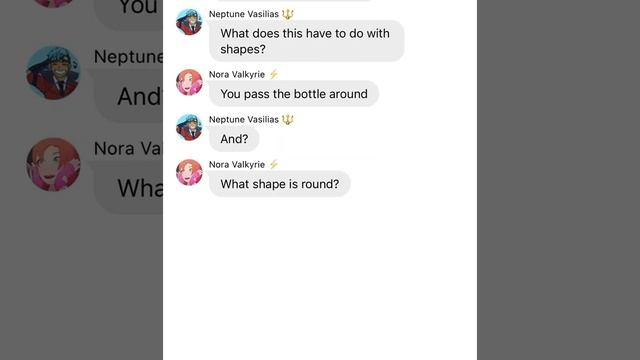Click trident emoji after first Neptune Vasilias name
640x360 pixels.
tap(288, 14)
